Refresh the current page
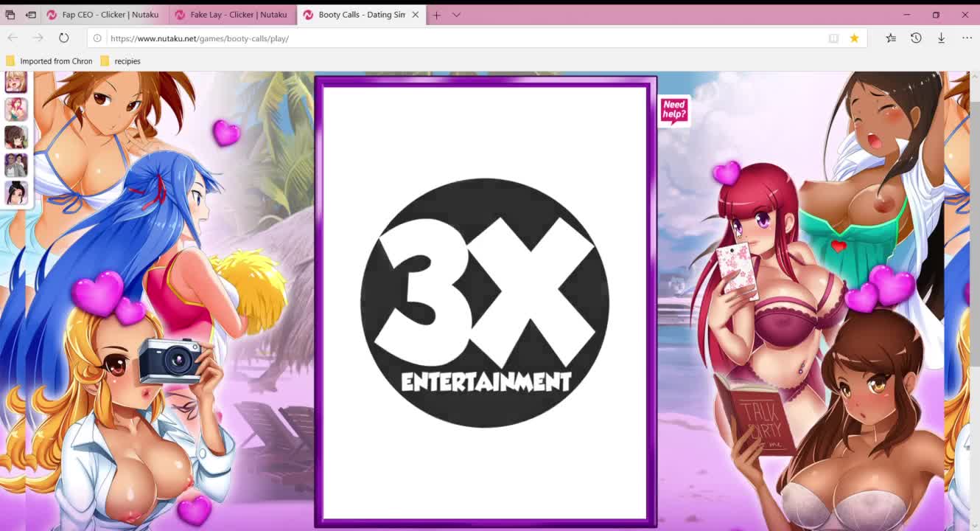980x531 pixels. click(x=64, y=38)
